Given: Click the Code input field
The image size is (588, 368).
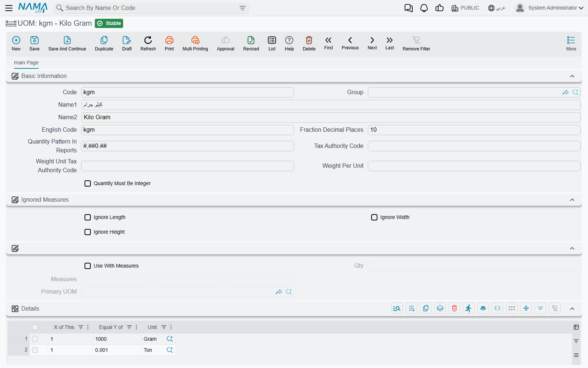Looking at the screenshot, I should 187,92.
